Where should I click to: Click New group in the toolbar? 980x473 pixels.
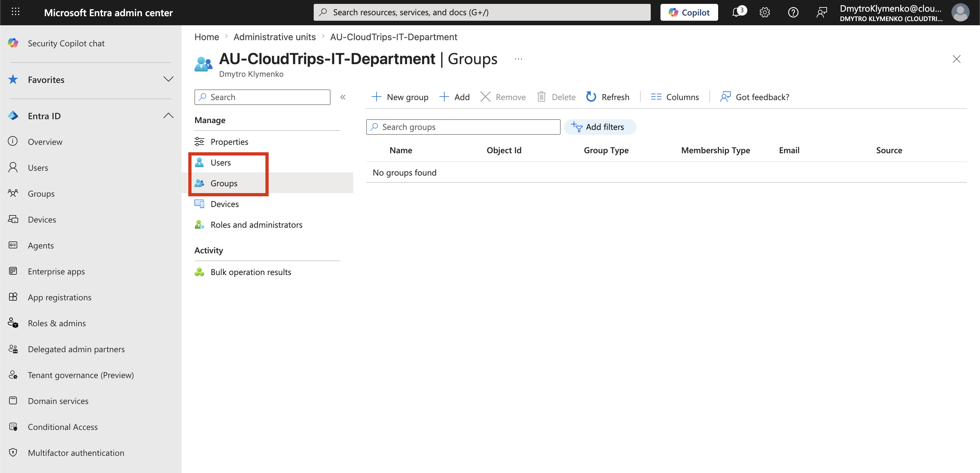400,97
